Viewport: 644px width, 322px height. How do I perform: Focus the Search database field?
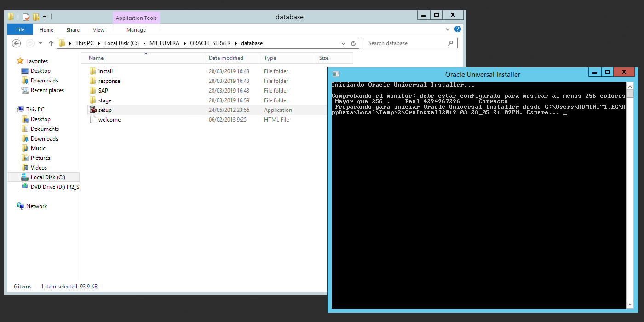(x=411, y=43)
